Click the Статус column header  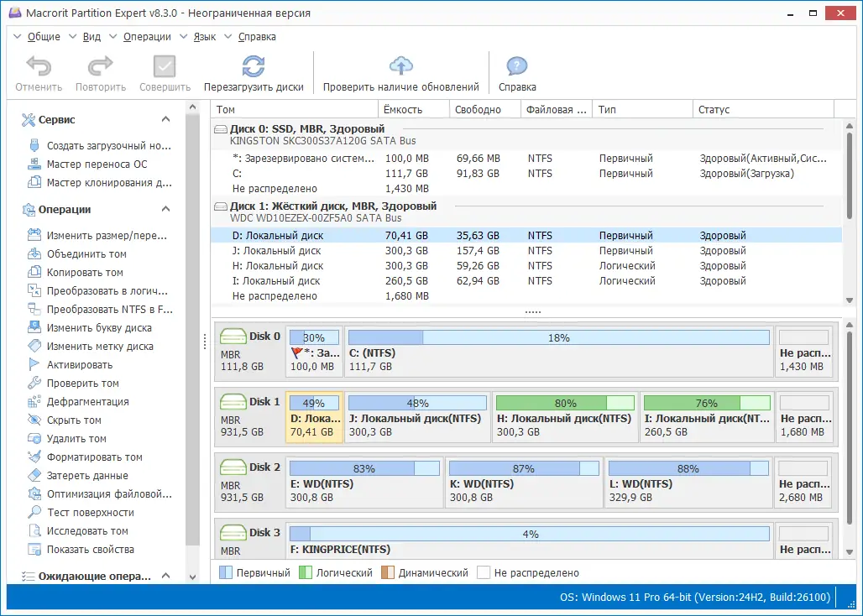tap(714, 110)
